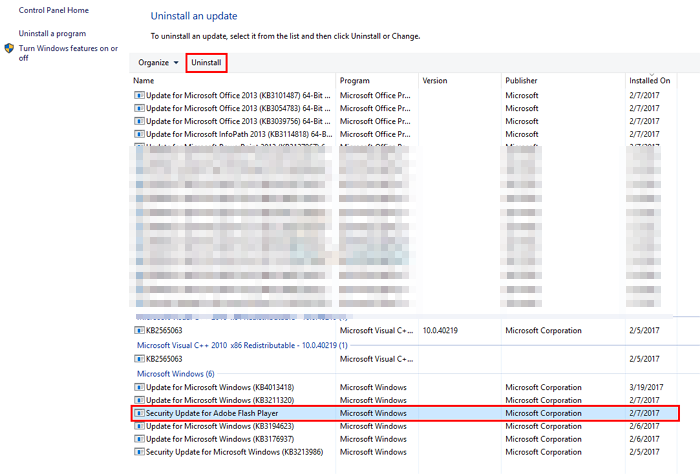The image size is (700, 474).
Task: Click icon of Security Update for Adobe Flash Player
Action: pos(139,412)
